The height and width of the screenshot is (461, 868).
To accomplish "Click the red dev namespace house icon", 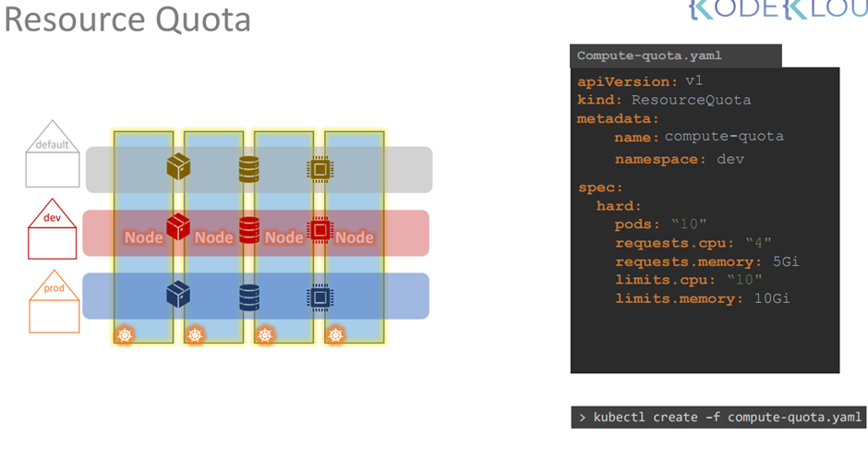I will click(x=53, y=228).
